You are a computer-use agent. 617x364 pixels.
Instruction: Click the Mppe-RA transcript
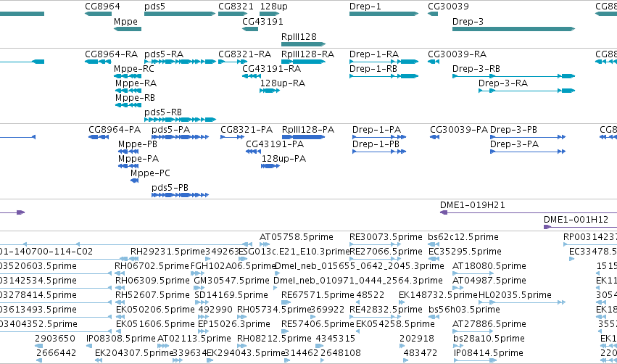coord(128,91)
